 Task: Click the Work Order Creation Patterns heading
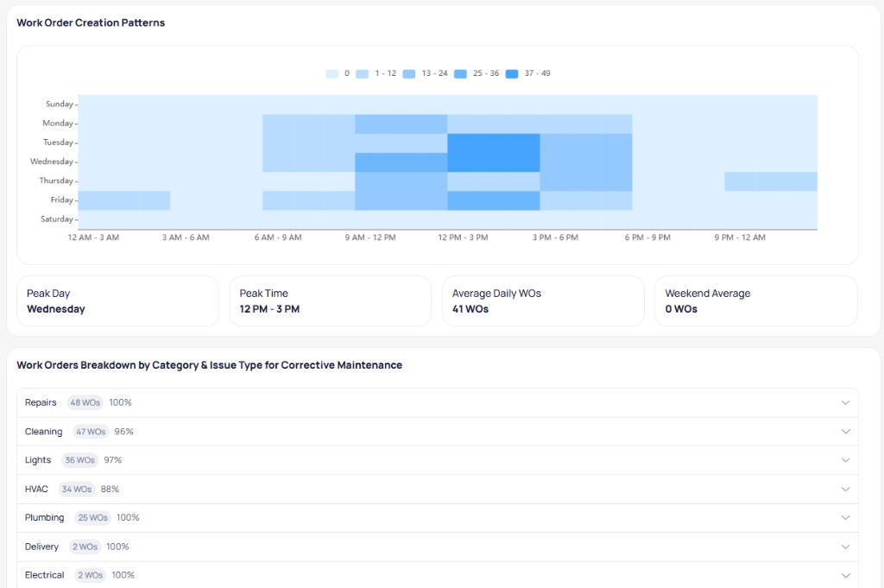91,22
